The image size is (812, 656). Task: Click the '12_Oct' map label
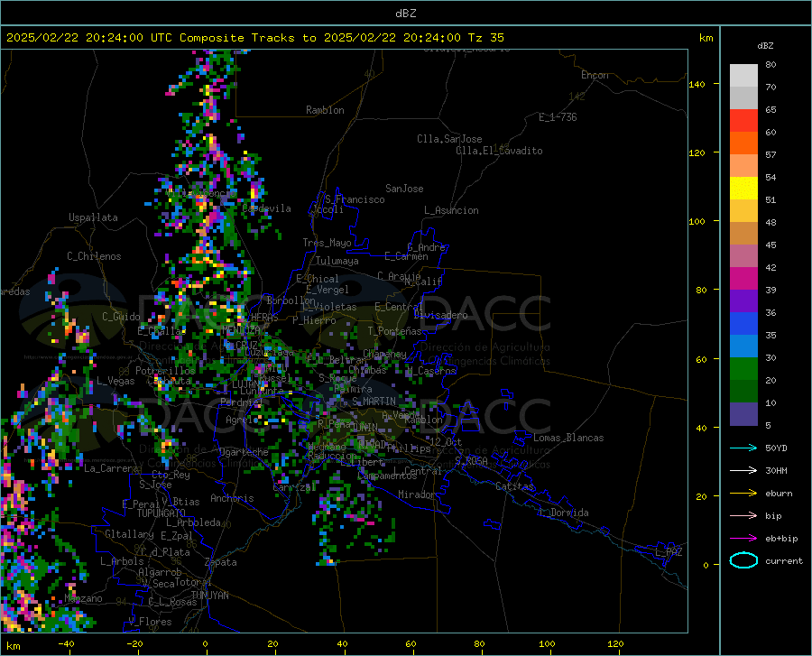[x=446, y=441]
